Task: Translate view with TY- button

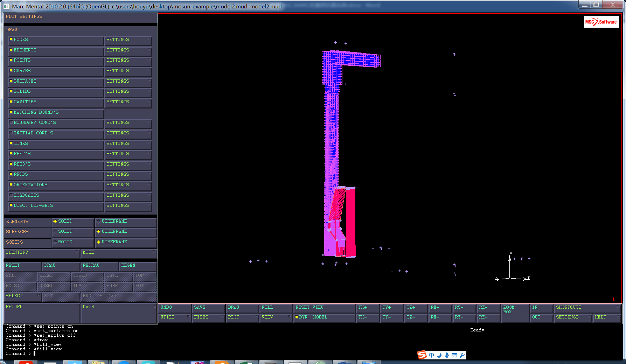Action: [392, 317]
